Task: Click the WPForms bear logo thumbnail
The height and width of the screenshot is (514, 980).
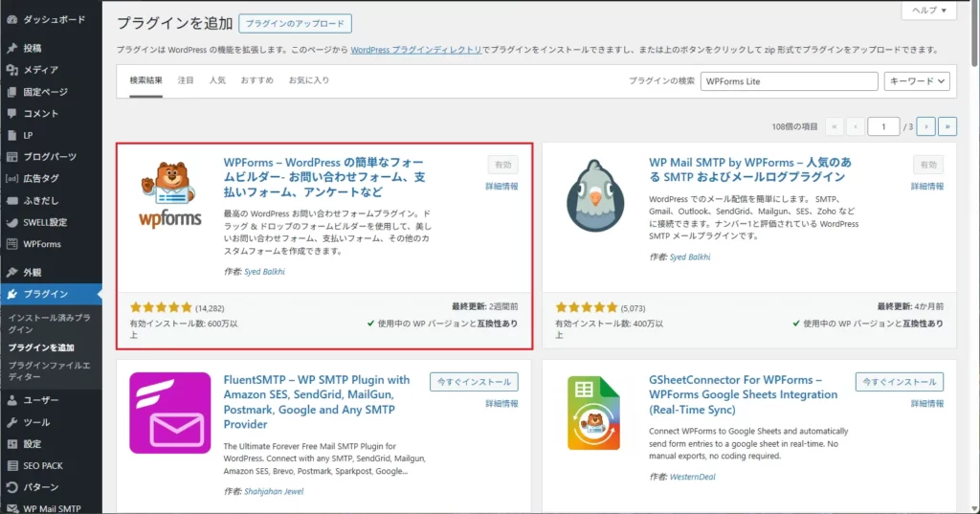Action: [170, 194]
